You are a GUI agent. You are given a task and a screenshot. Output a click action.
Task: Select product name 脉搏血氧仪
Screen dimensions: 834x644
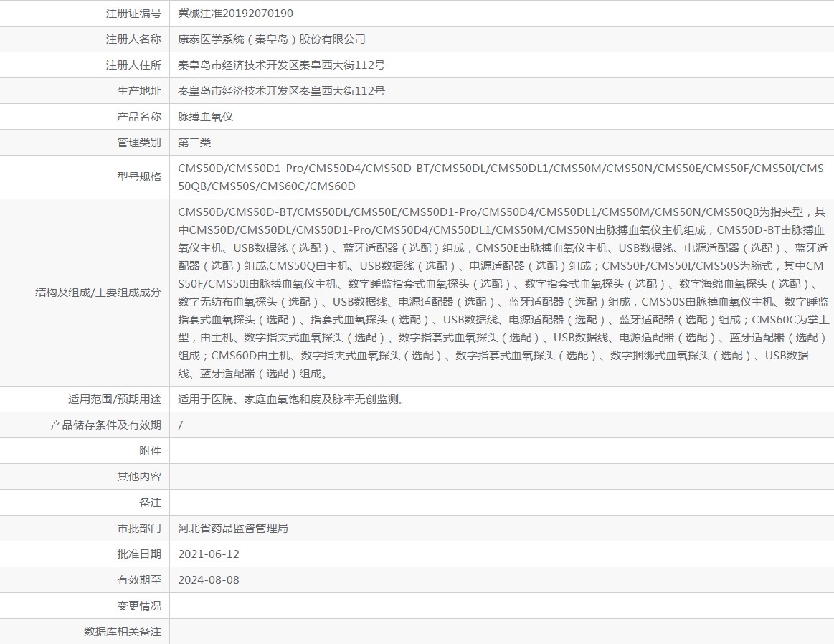[x=205, y=116]
